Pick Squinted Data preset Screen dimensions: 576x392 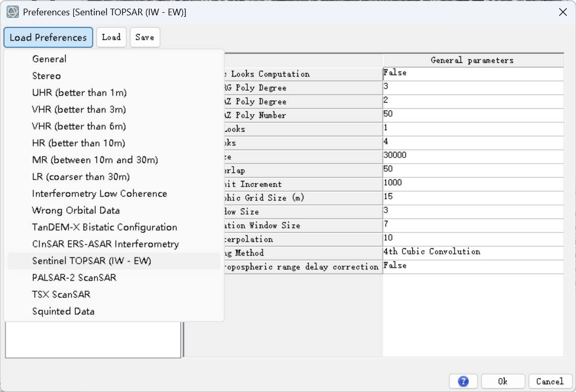[x=114, y=311]
